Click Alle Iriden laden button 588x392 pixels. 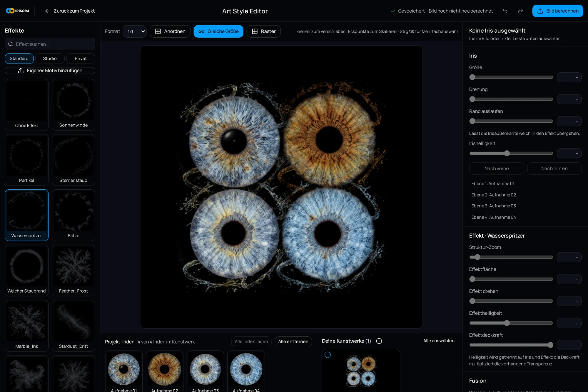click(251, 342)
